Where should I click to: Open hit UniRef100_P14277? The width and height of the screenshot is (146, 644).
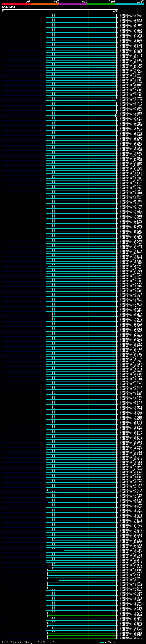pyautogui.click(x=131, y=181)
